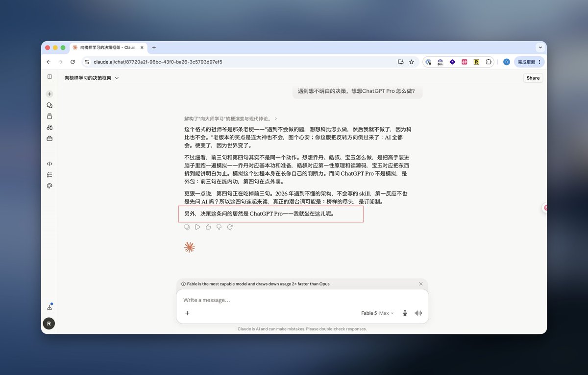Open the tab search dropdown in tab strip
The height and width of the screenshot is (375, 588).
[540, 47]
